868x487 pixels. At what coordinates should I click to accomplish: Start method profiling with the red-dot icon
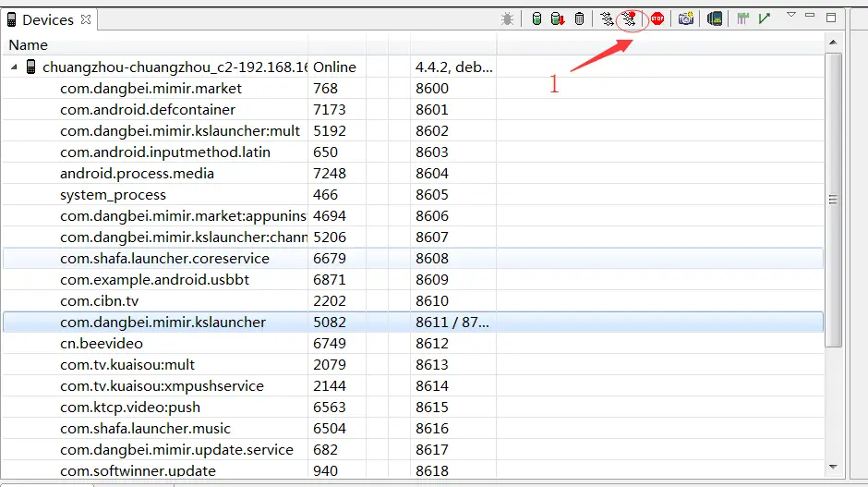coord(629,19)
